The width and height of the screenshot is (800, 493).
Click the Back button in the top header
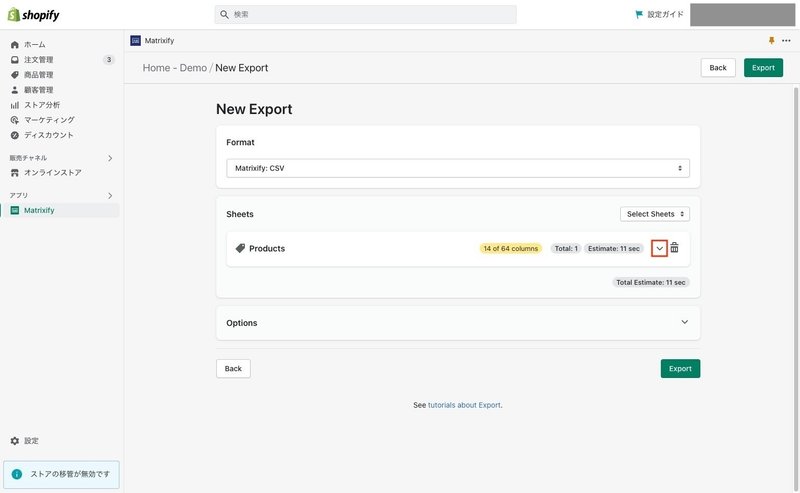[x=718, y=67]
